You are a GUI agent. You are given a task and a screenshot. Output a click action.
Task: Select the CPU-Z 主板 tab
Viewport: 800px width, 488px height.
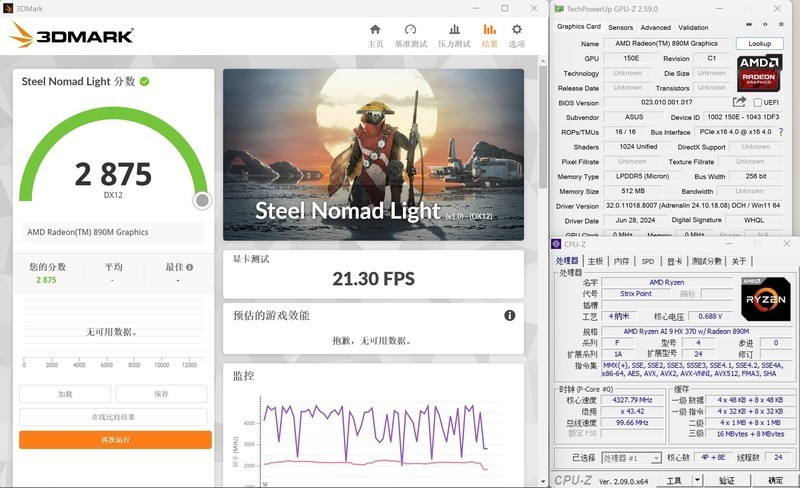pos(595,261)
